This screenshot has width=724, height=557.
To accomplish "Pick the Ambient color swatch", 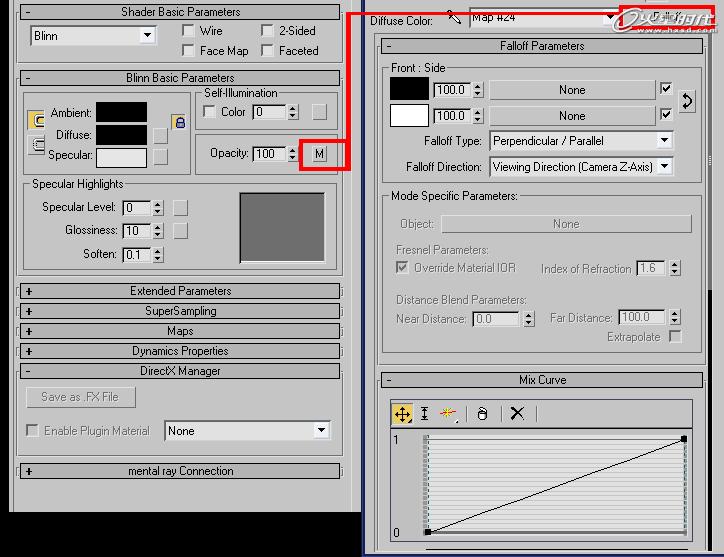I will [x=121, y=112].
